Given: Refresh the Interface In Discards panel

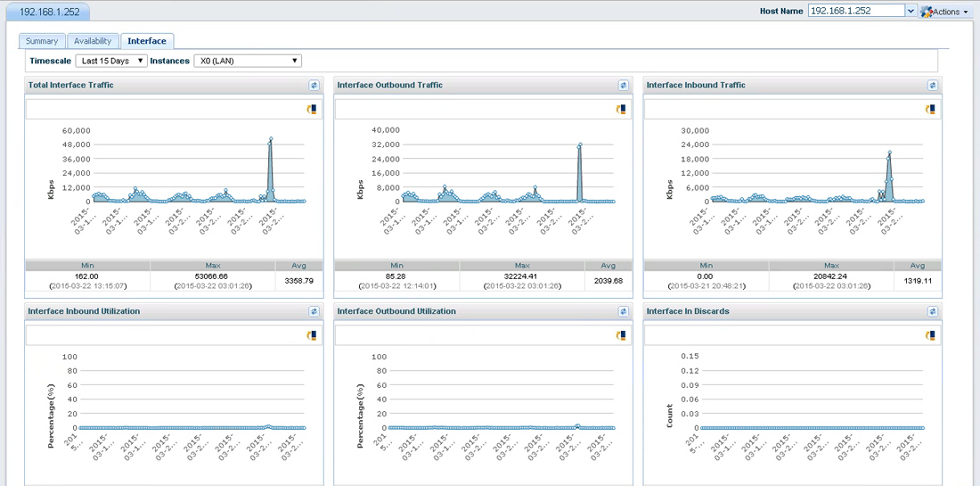Looking at the screenshot, I should pyautogui.click(x=933, y=312).
